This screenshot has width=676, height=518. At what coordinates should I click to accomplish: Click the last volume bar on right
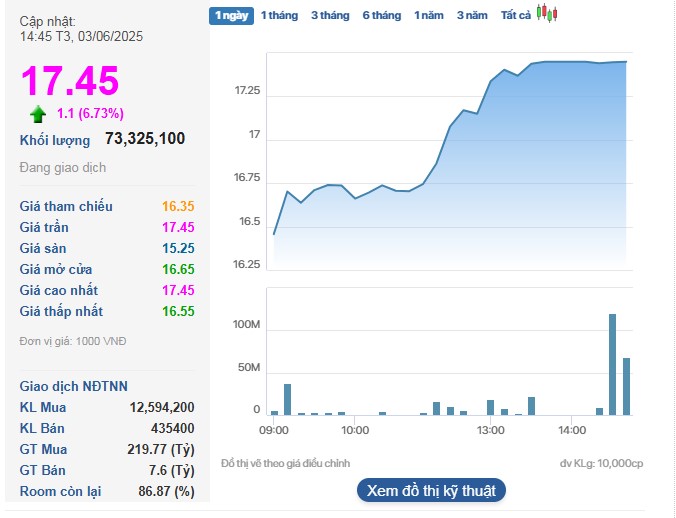pyautogui.click(x=626, y=386)
